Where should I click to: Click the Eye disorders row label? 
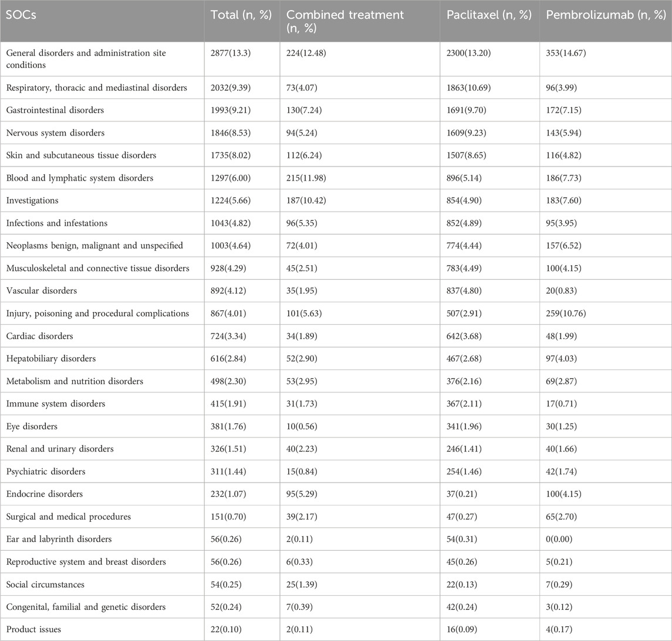pos(32,426)
